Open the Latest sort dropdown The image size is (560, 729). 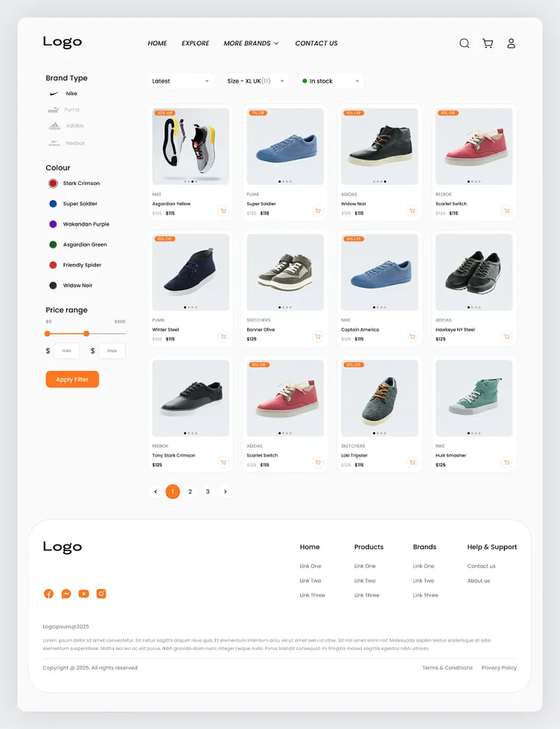(181, 81)
